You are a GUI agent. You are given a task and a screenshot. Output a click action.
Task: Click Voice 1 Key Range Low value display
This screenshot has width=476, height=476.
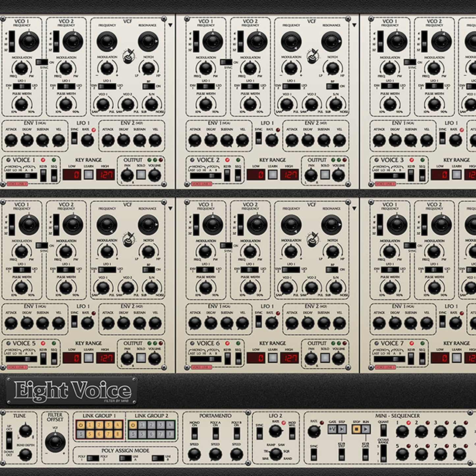click(x=72, y=174)
